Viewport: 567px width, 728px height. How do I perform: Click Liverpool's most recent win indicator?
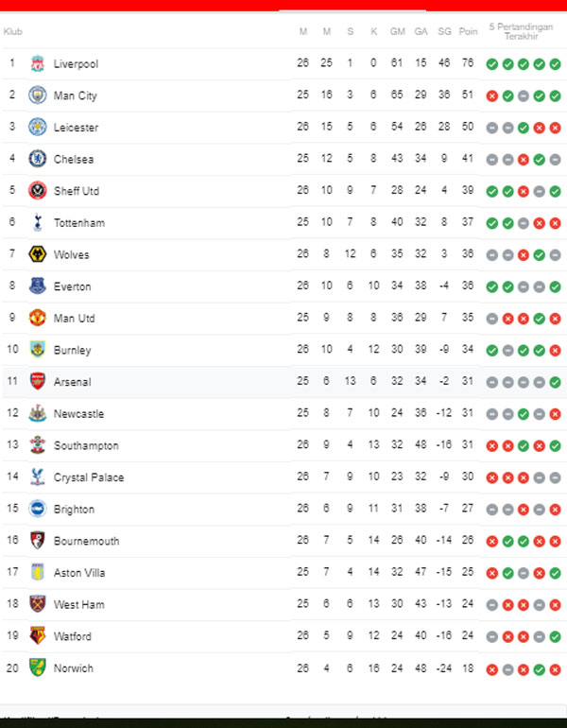[x=555, y=64]
